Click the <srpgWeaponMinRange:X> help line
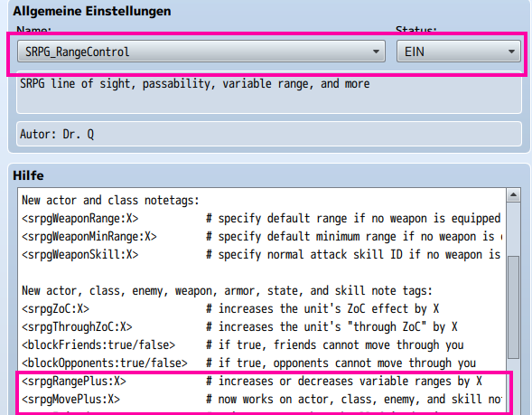Image resolution: width=532 pixels, height=415 pixels. [262, 236]
